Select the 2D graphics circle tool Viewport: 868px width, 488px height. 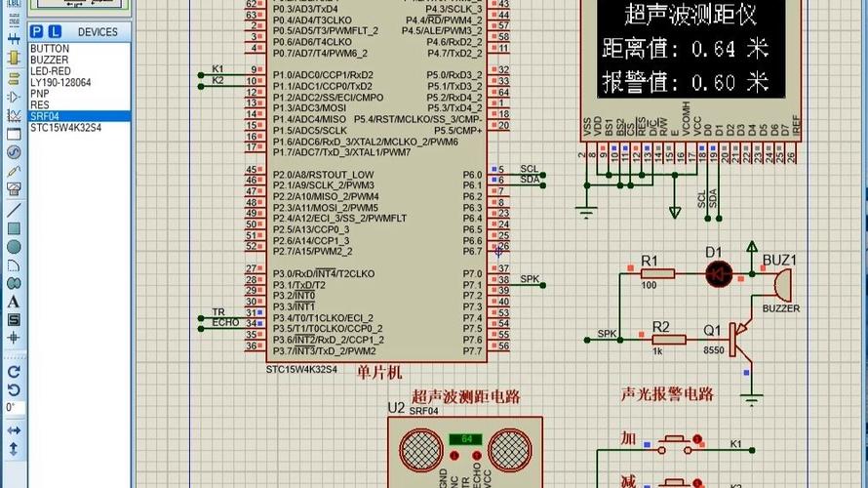(x=14, y=247)
